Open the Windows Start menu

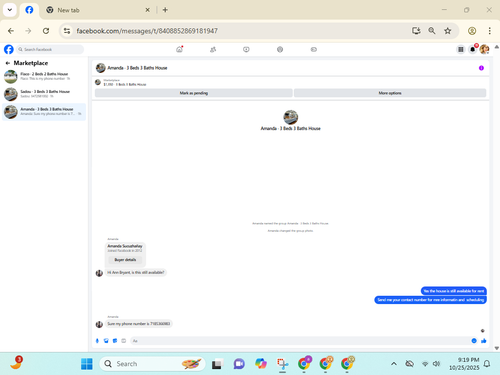click(87, 364)
